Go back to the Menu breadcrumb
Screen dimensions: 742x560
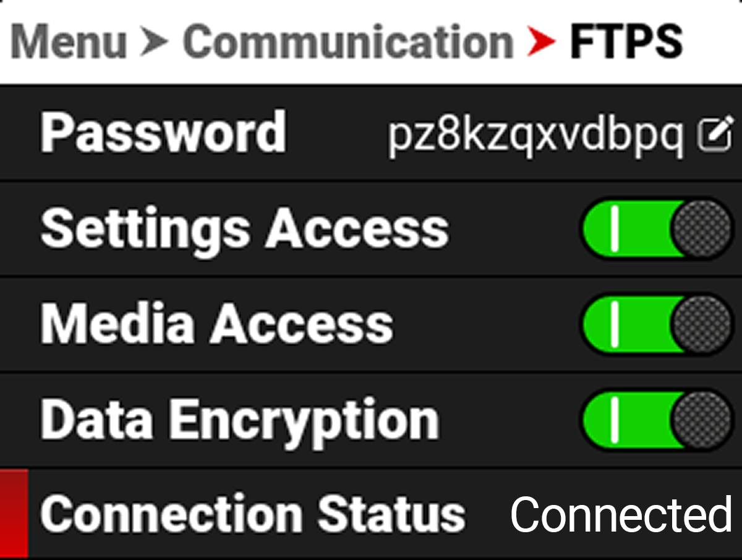click(68, 40)
